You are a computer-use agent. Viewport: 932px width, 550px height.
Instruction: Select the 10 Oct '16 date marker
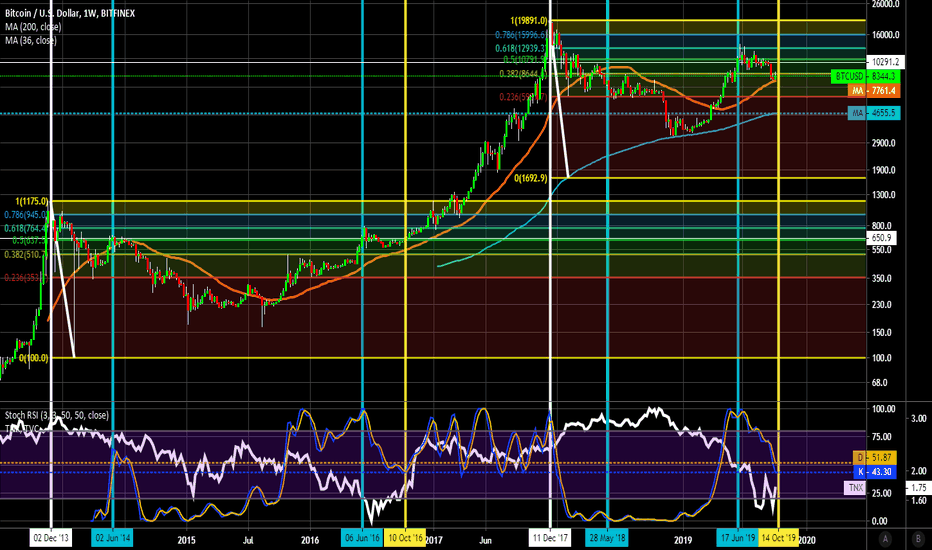tap(405, 539)
